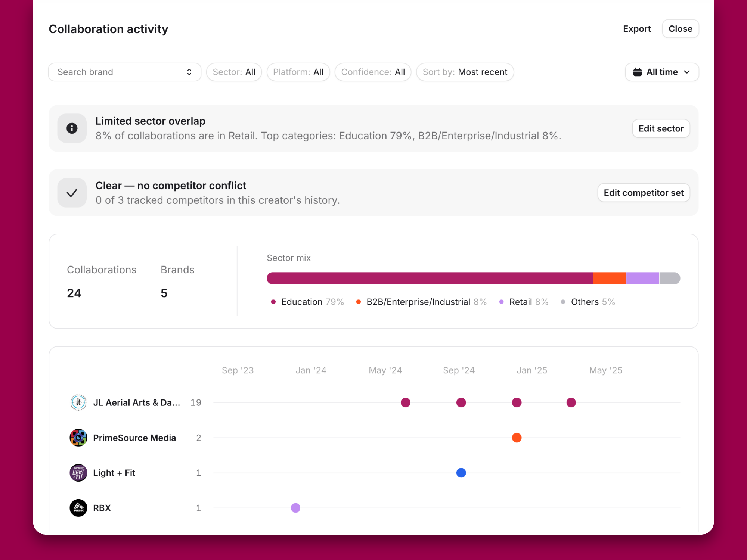Click the PrimeSource Media brand logo
The image size is (747, 560).
coord(78,438)
